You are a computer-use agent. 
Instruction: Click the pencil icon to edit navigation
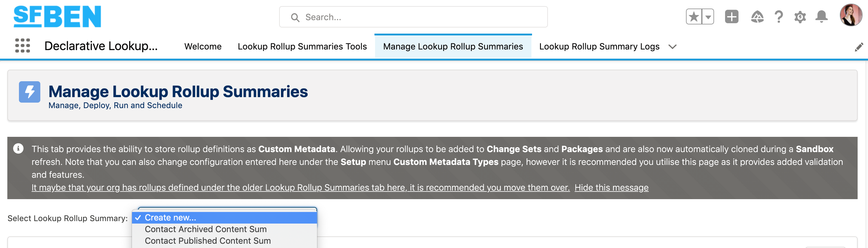pos(859,47)
